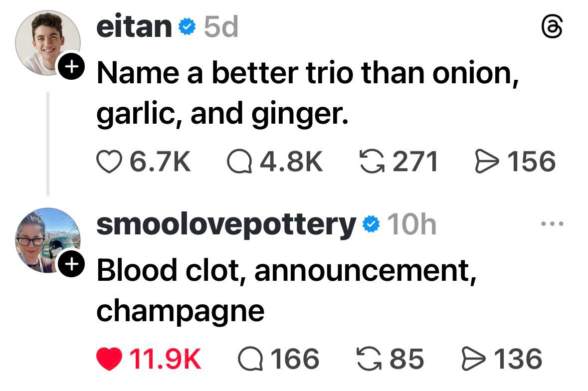The width and height of the screenshot is (588, 391).
Task: Open smoolovepottery's profile from the username
Action: tap(225, 224)
